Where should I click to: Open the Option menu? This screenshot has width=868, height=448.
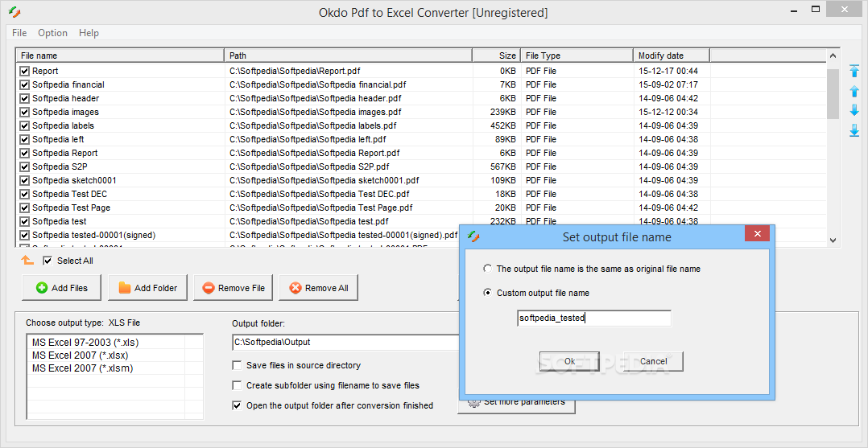[x=52, y=33]
